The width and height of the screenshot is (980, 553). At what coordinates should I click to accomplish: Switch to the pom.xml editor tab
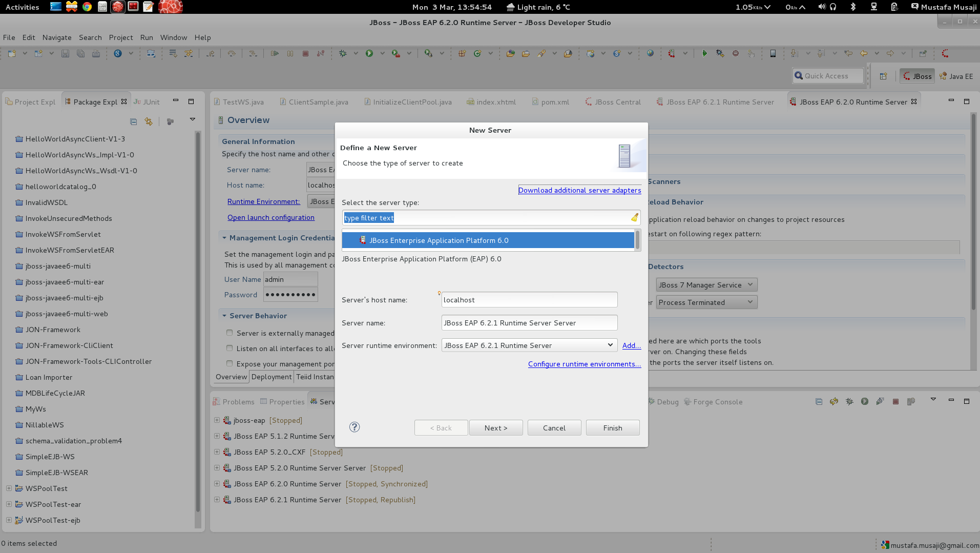(551, 102)
